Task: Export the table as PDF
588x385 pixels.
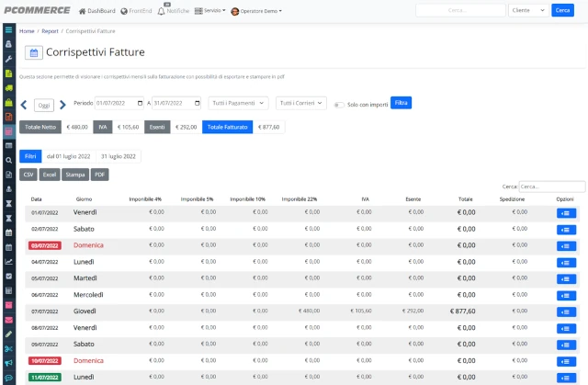Action: pos(100,175)
